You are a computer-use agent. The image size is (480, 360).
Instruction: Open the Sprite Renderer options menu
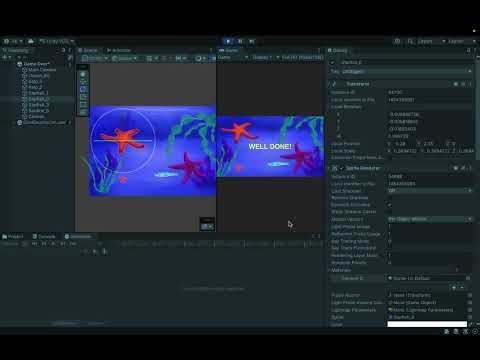(x=470, y=168)
